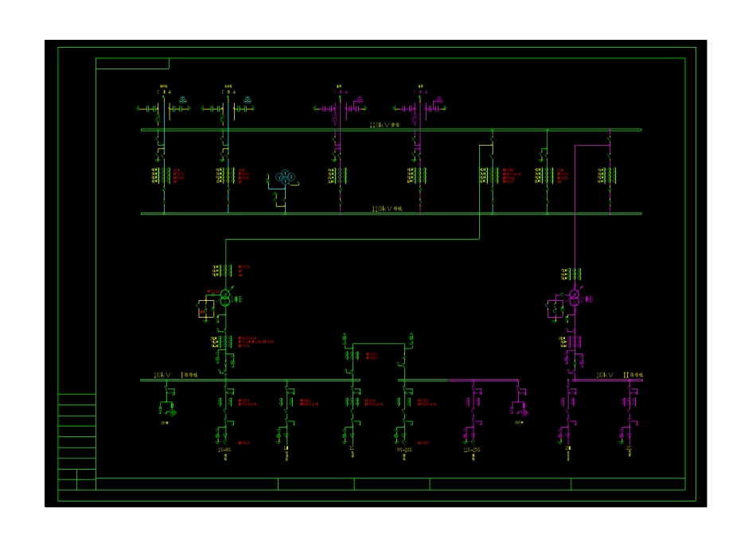Select the magenta coupling symbol atop fourth incoming line
This screenshot has width=756, height=535.
coord(439,100)
